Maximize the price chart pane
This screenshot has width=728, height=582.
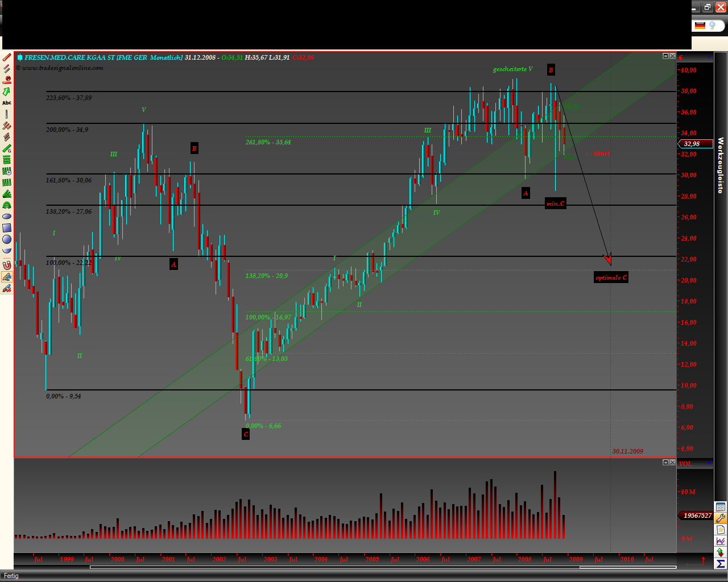(x=666, y=56)
